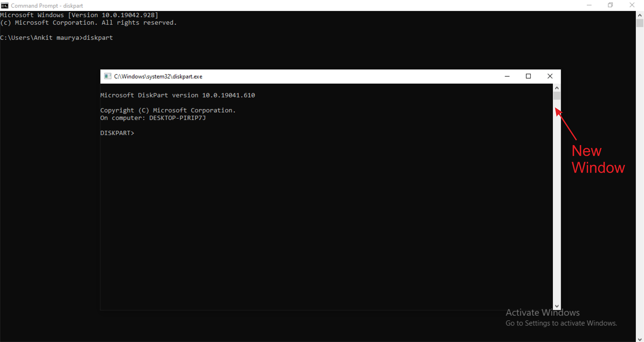The height and width of the screenshot is (342, 644).
Task: Open the Command Prompt system menu icon
Action: (4, 5)
